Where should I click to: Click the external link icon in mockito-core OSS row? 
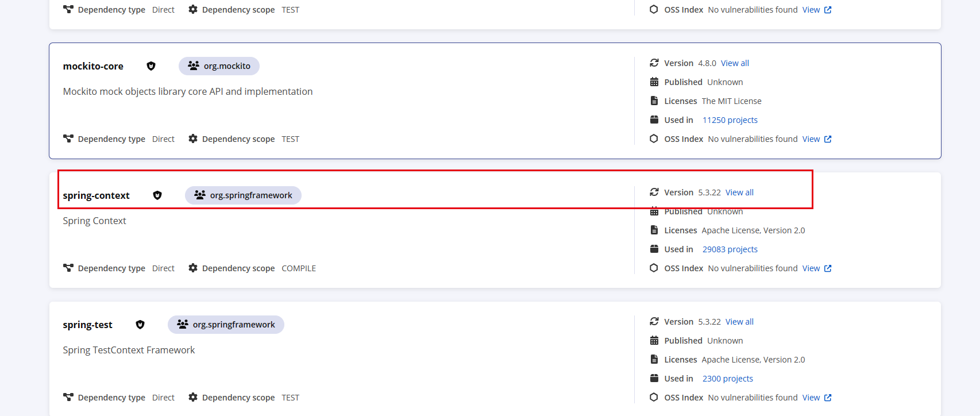[x=828, y=139]
